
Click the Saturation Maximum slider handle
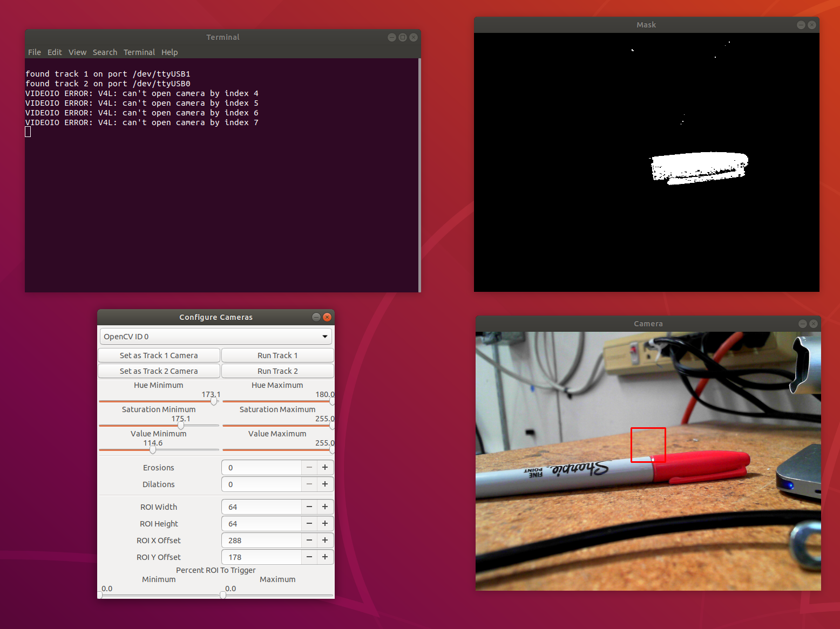tap(332, 426)
